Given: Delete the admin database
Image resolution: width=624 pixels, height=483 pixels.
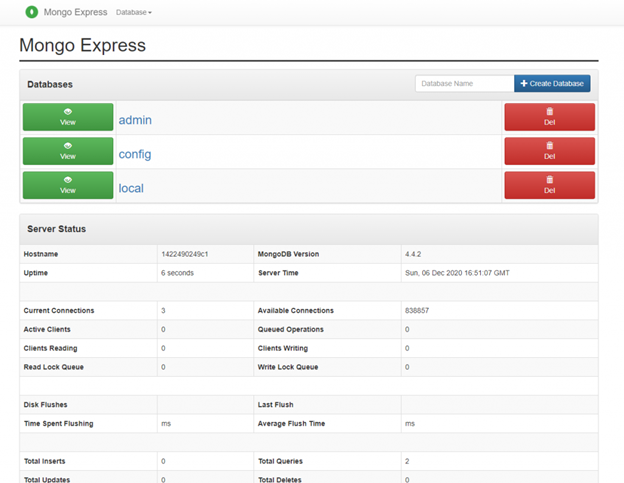Looking at the screenshot, I should (550, 117).
